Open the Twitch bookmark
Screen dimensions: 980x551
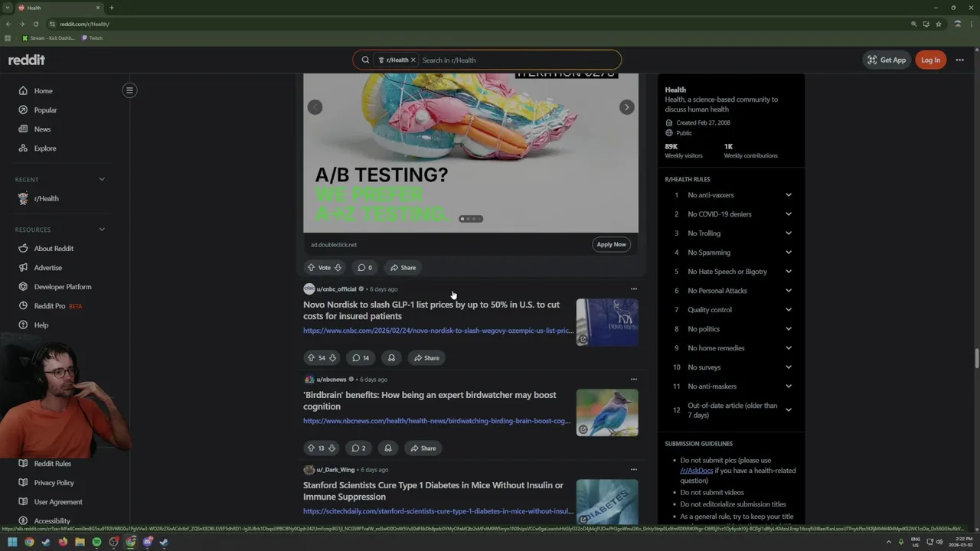pyautogui.click(x=93, y=37)
